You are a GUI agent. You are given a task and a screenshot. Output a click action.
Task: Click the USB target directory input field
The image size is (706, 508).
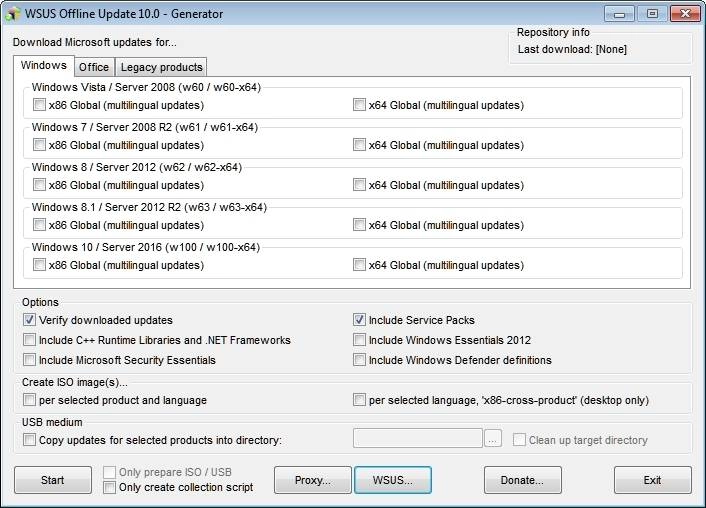click(x=418, y=438)
